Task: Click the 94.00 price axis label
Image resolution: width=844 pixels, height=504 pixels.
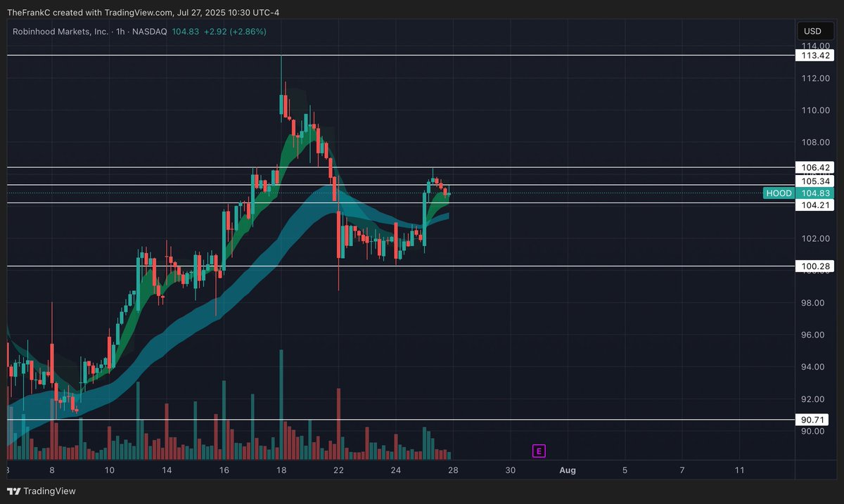Action: [x=813, y=367]
